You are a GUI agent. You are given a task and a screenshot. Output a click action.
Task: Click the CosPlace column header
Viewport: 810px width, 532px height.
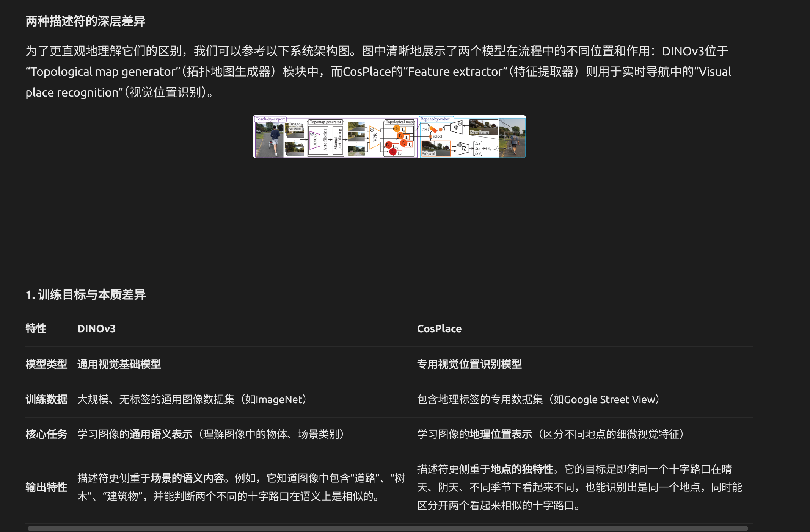click(x=439, y=329)
